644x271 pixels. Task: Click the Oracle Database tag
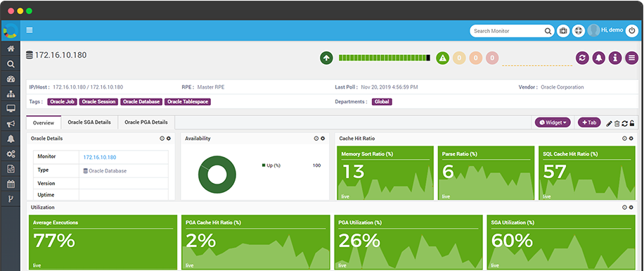(x=142, y=101)
